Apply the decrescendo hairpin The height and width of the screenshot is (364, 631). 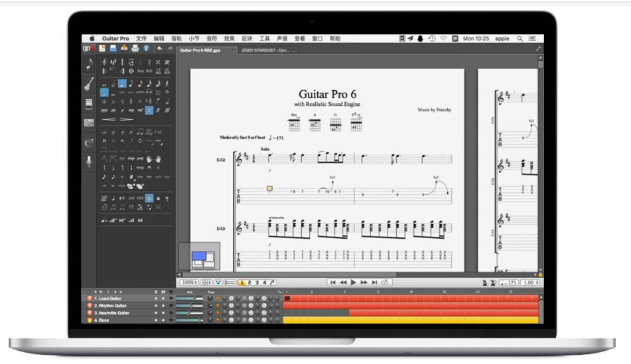tap(126, 119)
